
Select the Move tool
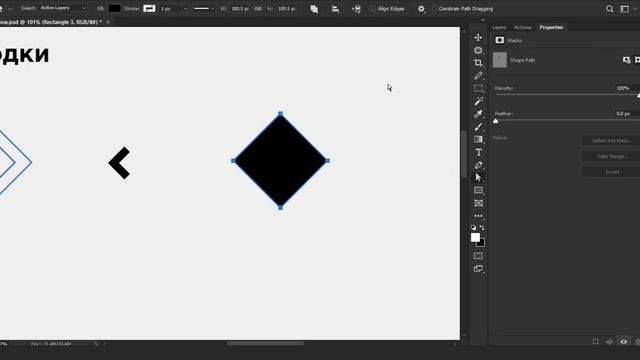point(478,38)
